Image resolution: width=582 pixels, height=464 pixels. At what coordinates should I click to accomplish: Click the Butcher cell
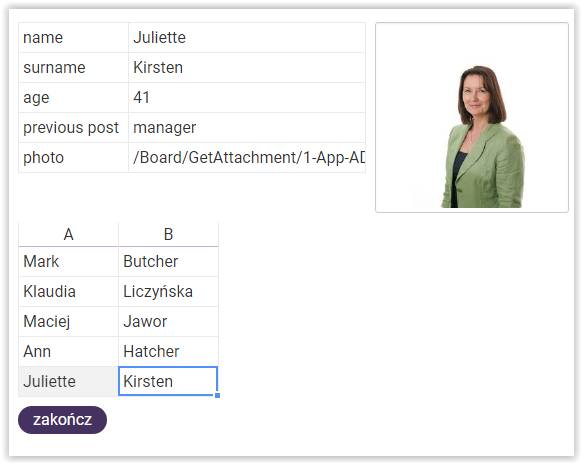click(168, 261)
